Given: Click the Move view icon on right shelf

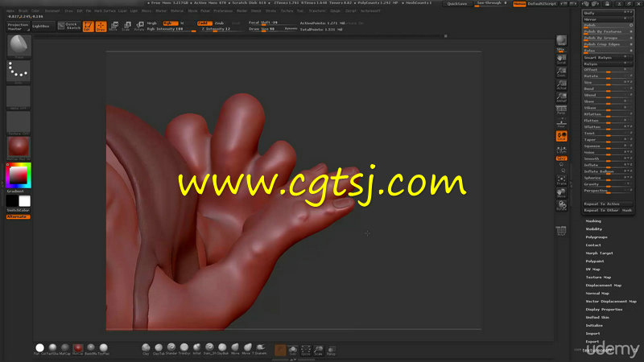Looking at the screenshot, I should [561, 193].
